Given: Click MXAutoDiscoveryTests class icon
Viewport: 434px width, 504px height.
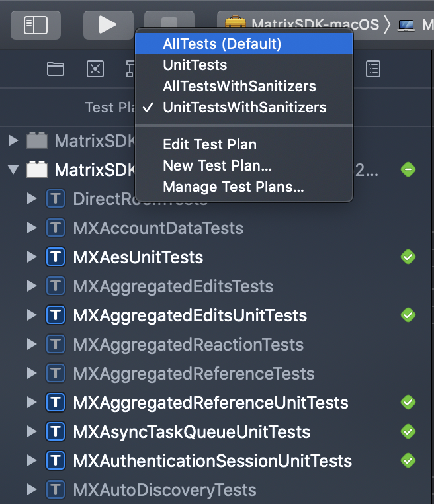Looking at the screenshot, I should (56, 489).
